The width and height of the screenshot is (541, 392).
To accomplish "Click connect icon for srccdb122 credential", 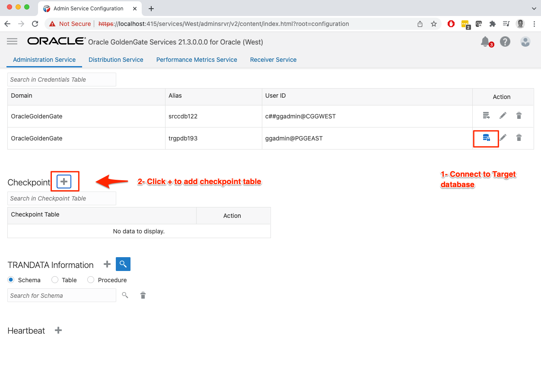I will tap(486, 115).
